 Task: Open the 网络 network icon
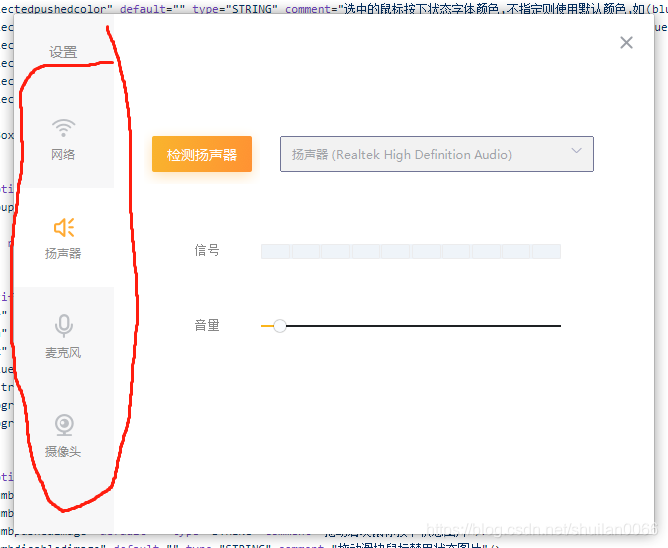point(63,128)
